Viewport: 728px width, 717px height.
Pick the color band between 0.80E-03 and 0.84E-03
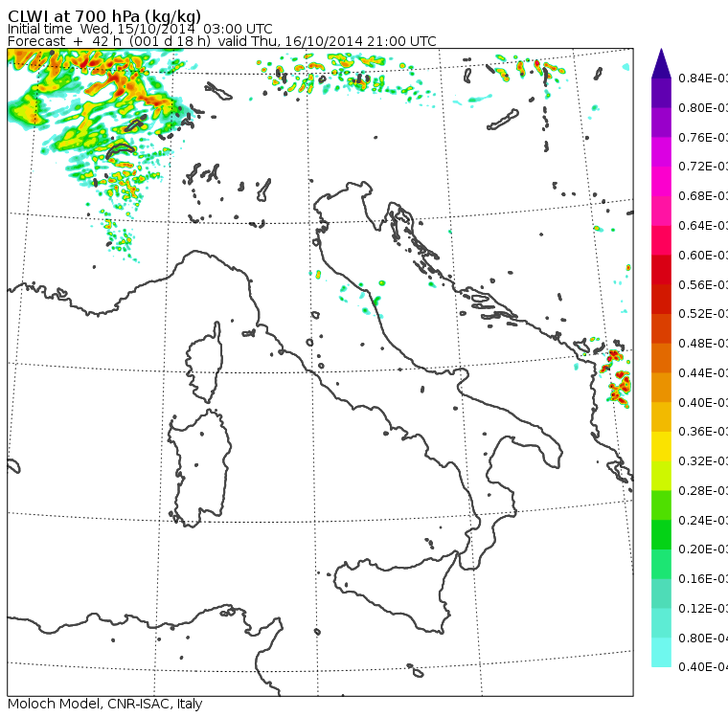(x=661, y=93)
